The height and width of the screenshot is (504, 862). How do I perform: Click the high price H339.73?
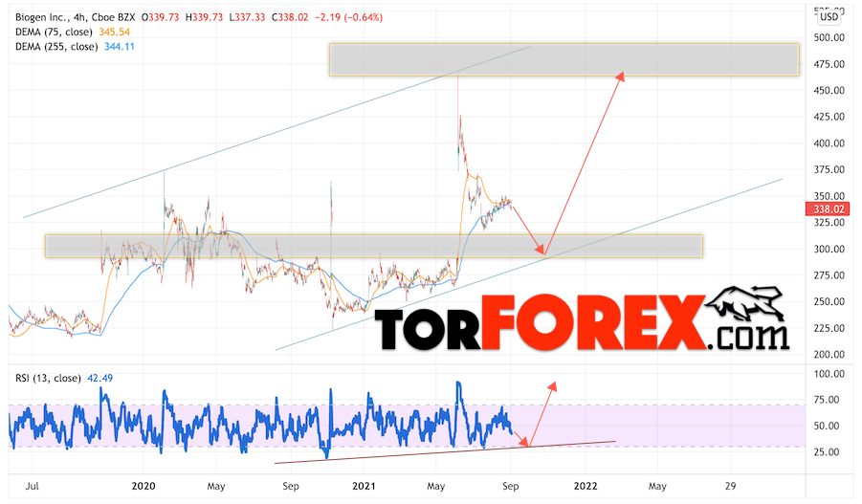point(204,17)
